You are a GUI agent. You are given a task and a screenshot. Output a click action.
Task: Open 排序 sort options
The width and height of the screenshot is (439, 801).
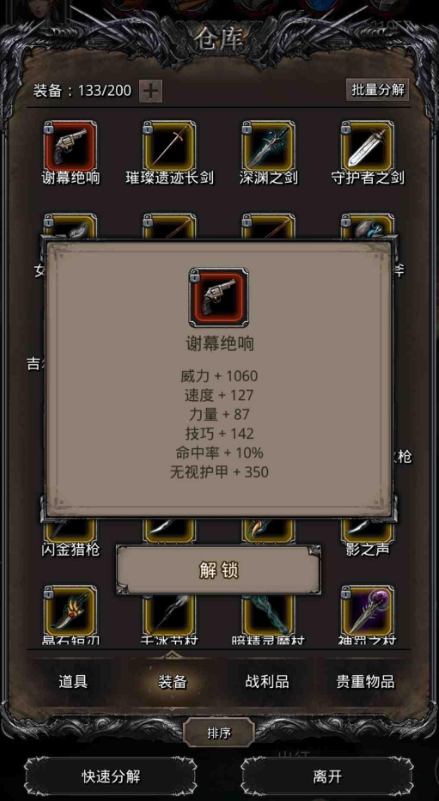[219, 733]
